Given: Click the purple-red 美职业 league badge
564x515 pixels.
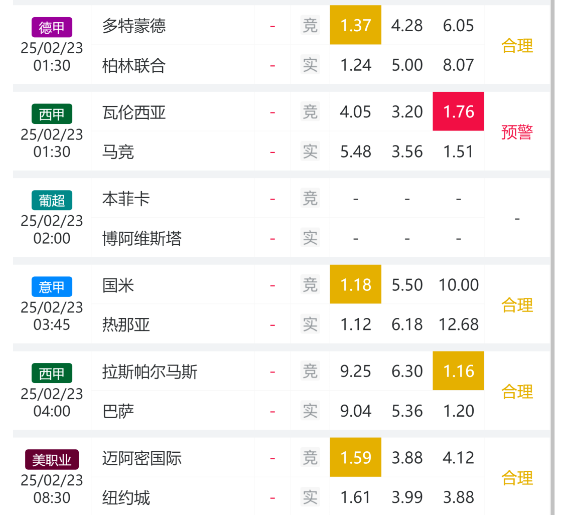Looking at the screenshot, I should coord(52,460).
